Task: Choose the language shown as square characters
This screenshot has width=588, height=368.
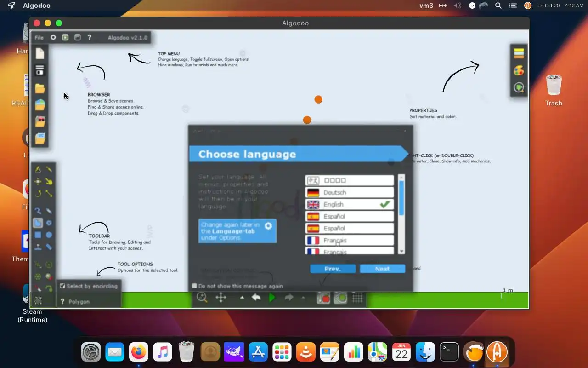Action: (x=349, y=180)
